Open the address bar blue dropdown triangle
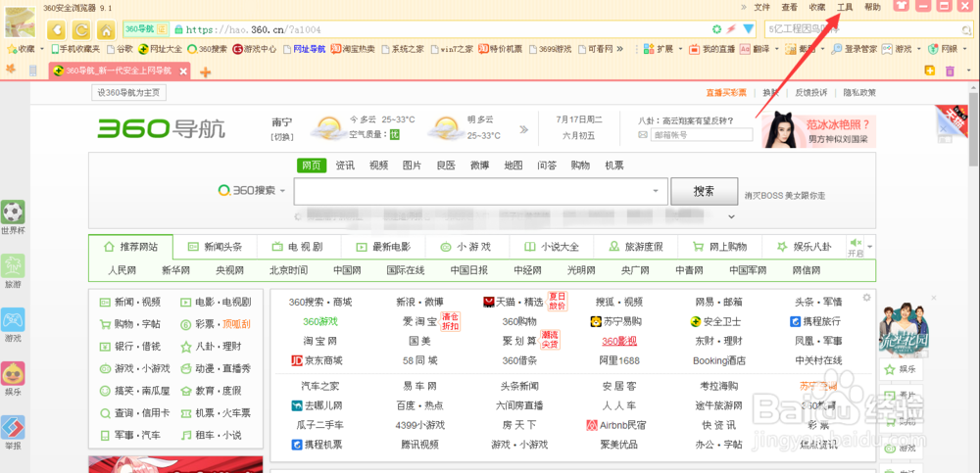Viewport: 980px width, 473px height. pos(748,29)
